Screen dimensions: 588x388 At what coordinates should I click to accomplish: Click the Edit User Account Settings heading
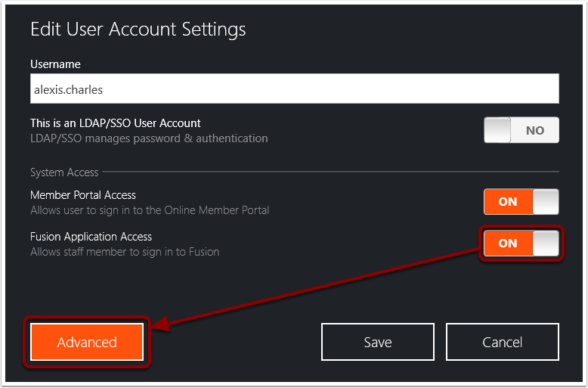click(138, 29)
